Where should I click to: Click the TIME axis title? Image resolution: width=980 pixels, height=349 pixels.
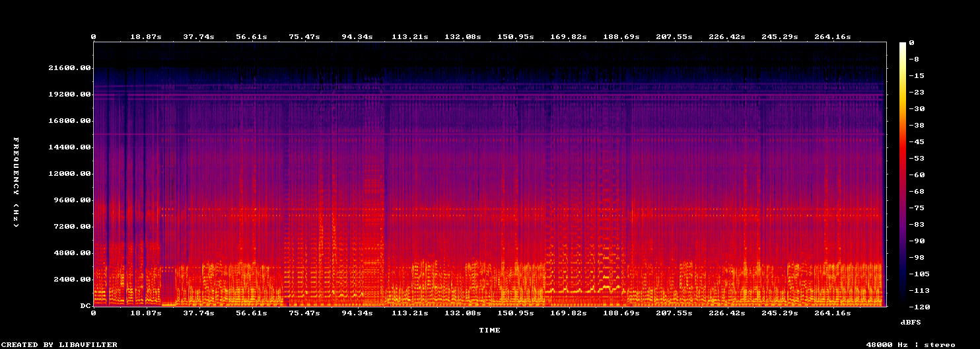[489, 330]
